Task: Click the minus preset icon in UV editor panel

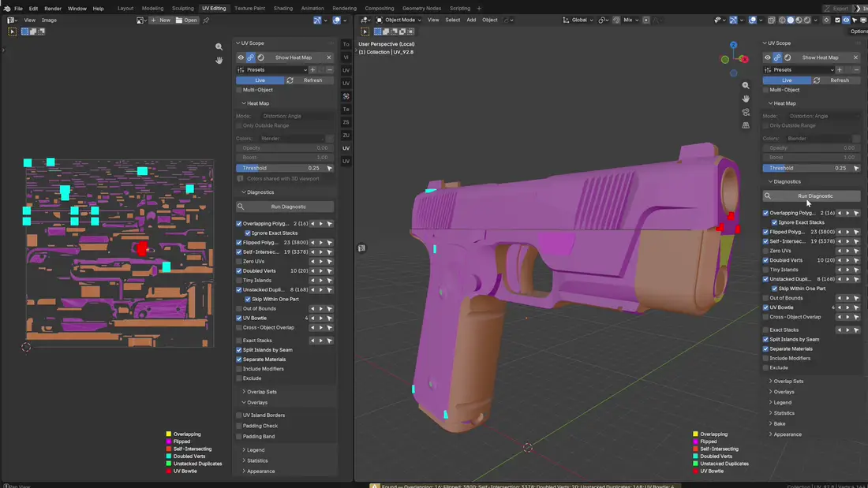Action: coord(329,69)
